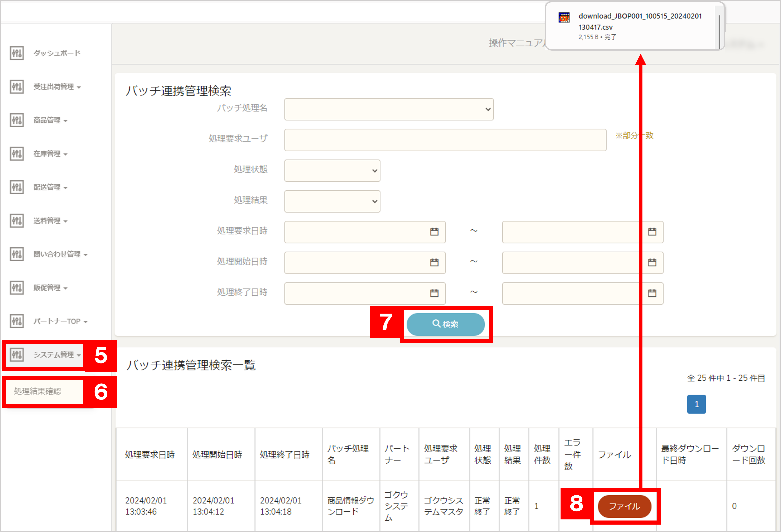This screenshot has height=532, width=781.
Task: Expand the 販促管理 menu item
Action: coord(50,288)
